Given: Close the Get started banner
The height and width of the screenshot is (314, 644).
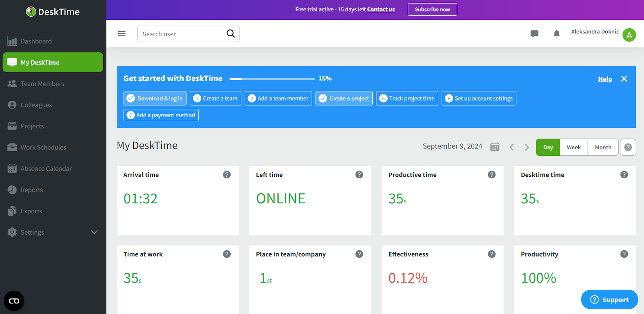Looking at the screenshot, I should (624, 79).
